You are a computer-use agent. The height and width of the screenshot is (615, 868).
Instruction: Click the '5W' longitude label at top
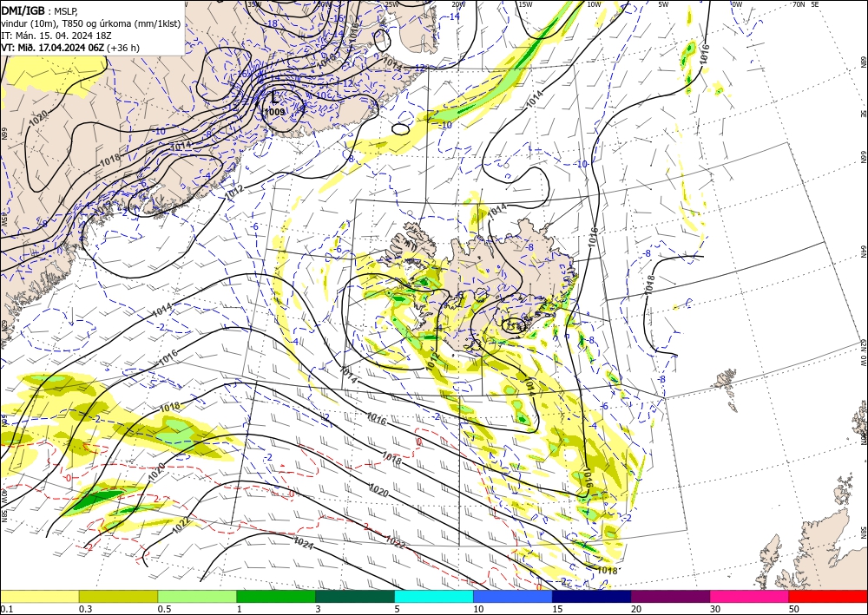[663, 4]
